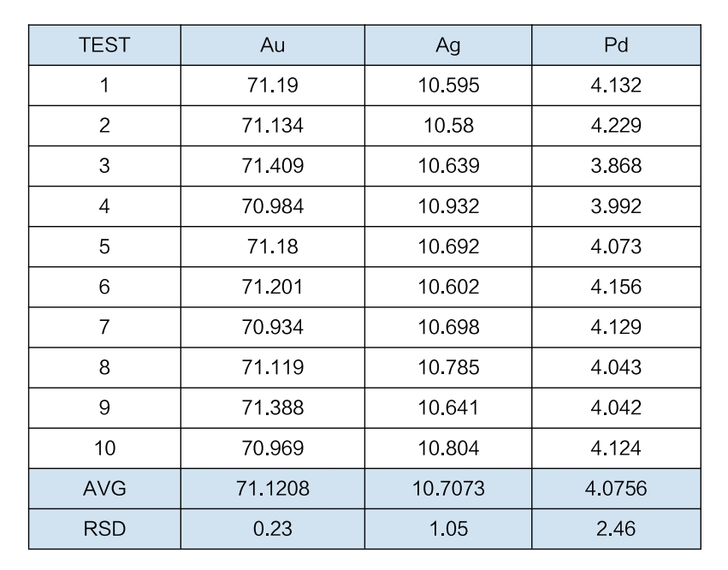
Task: Select the Pd value 4.042 cell
Action: (x=616, y=408)
